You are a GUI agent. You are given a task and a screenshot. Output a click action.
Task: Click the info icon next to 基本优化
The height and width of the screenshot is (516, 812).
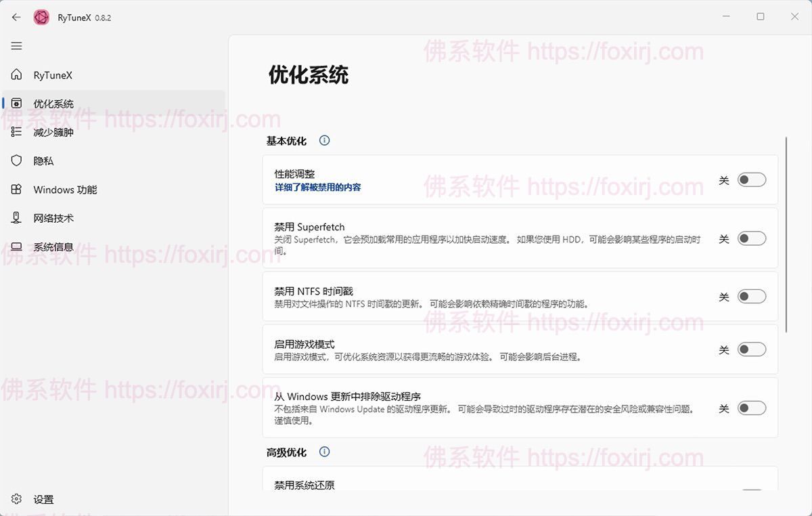[324, 140]
